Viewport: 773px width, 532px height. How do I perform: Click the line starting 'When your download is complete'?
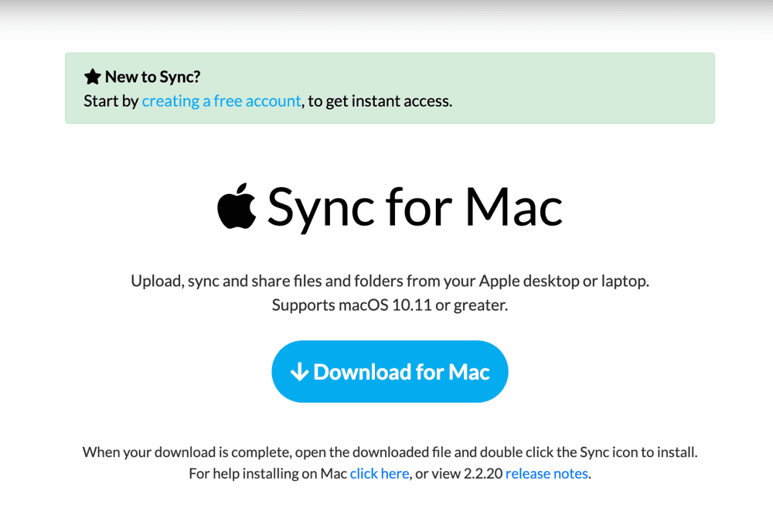[390, 452]
